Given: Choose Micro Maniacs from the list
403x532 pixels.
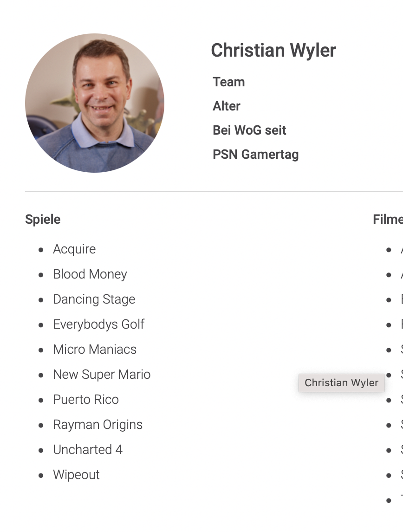Looking at the screenshot, I should coord(95,350).
